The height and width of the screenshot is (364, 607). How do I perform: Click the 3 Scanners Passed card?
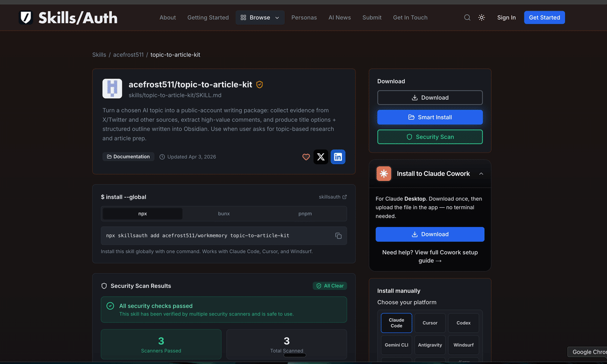(x=161, y=344)
